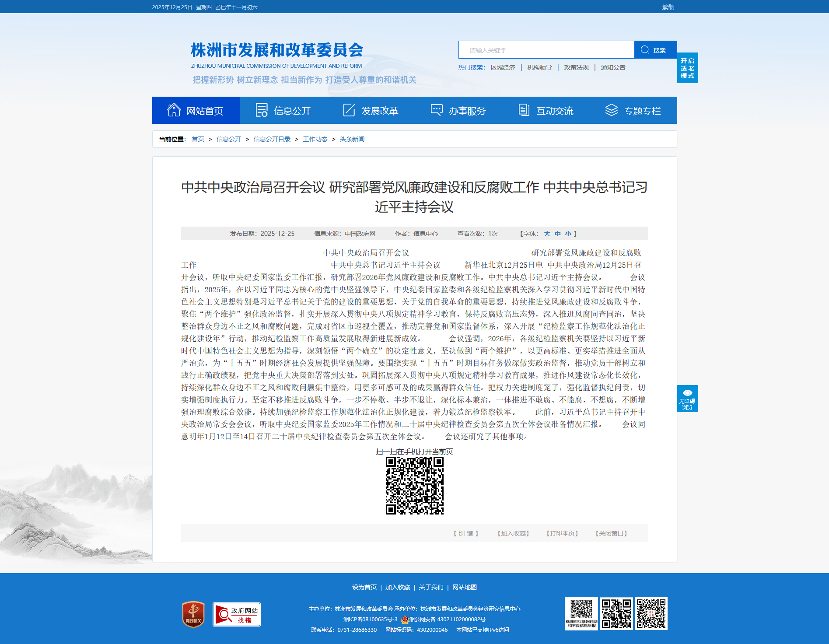The width and height of the screenshot is (829, 644).
Task: Click the article page QR code
Action: (414, 486)
